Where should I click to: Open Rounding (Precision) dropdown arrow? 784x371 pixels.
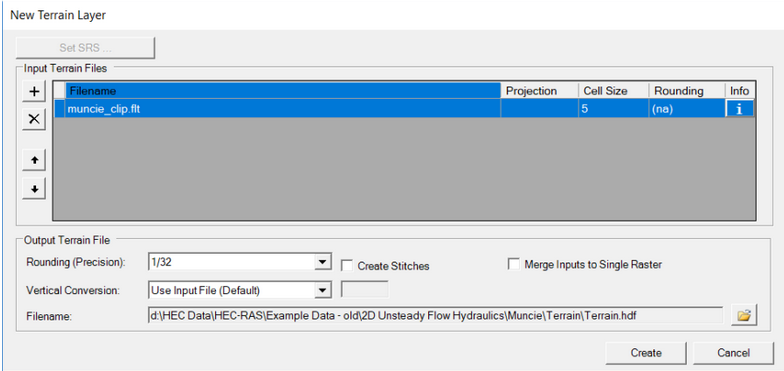(322, 262)
